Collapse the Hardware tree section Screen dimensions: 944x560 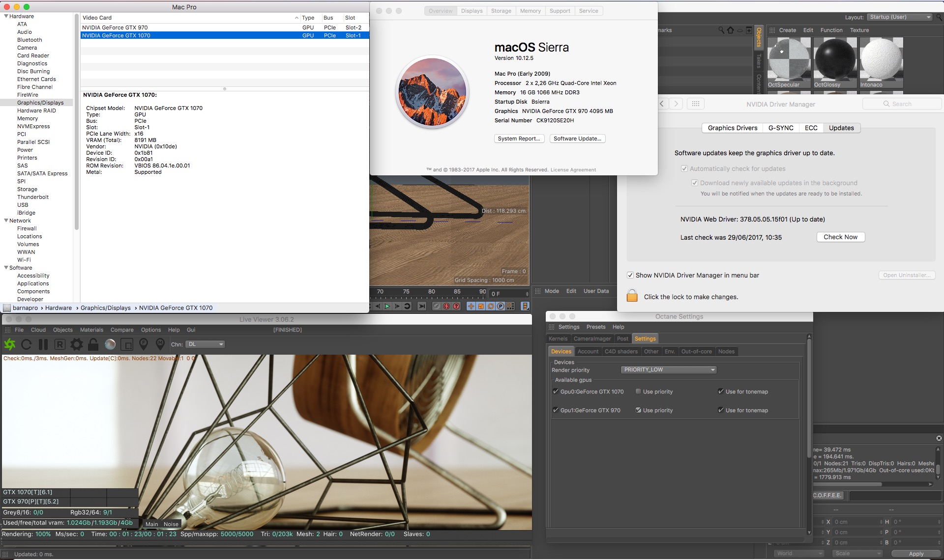[6, 16]
